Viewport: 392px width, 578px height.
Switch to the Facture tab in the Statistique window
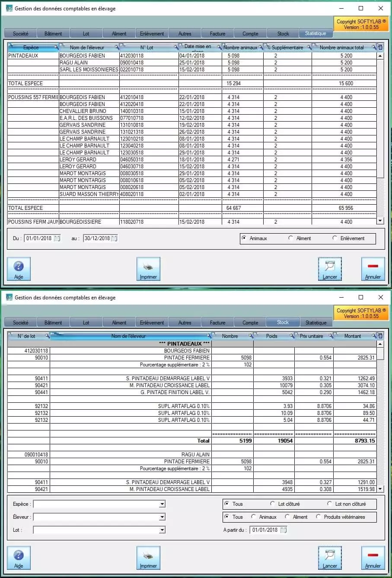pos(217,33)
